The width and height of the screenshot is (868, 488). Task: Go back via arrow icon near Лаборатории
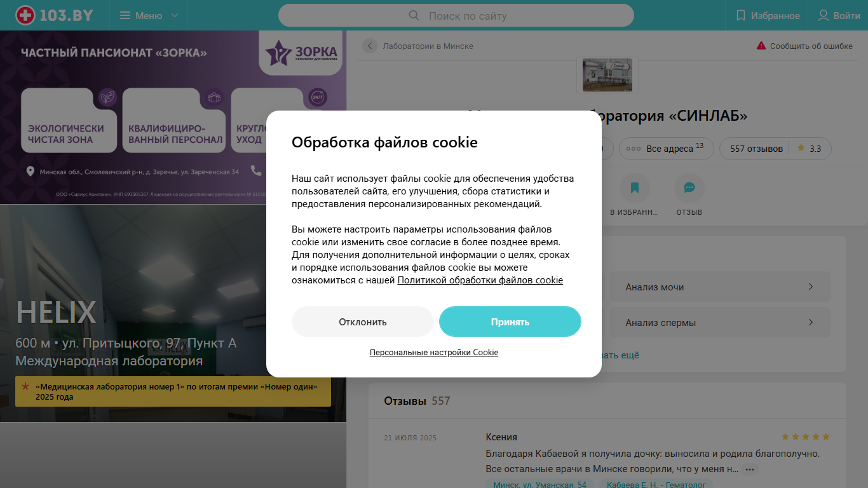(x=370, y=46)
